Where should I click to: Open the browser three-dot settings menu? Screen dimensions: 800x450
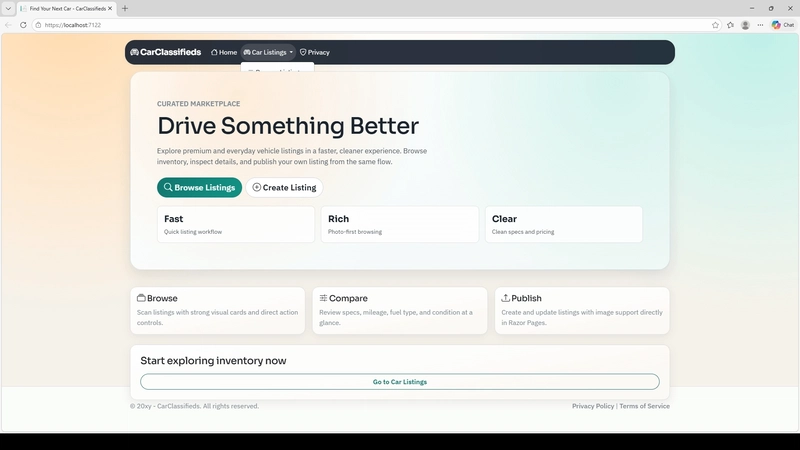coord(760,25)
